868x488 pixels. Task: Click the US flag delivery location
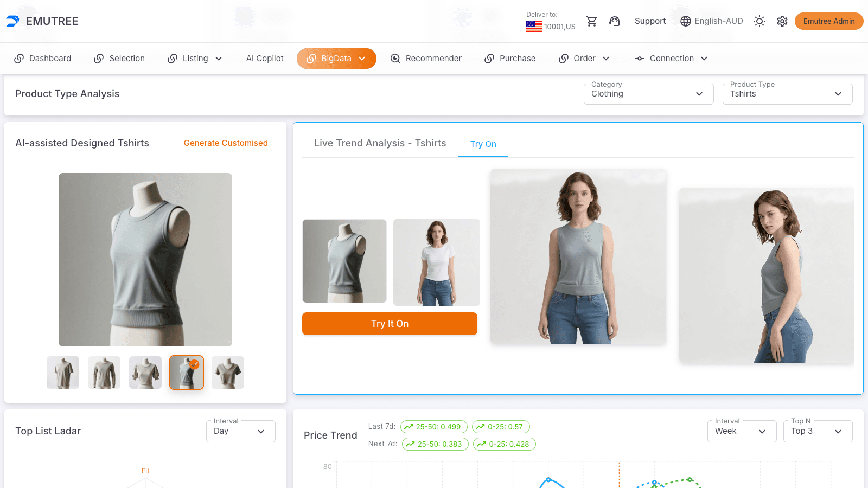point(534,26)
